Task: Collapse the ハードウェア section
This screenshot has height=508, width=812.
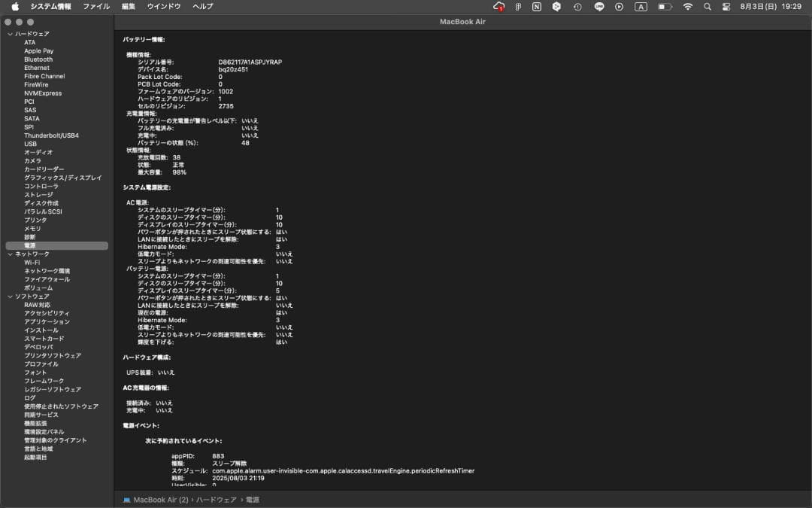Action: (9, 34)
